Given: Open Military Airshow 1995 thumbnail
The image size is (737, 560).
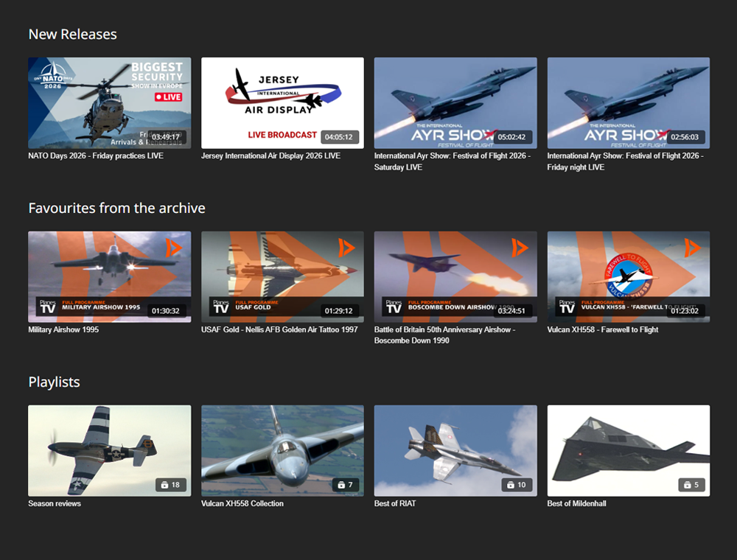Looking at the screenshot, I should point(110,277).
